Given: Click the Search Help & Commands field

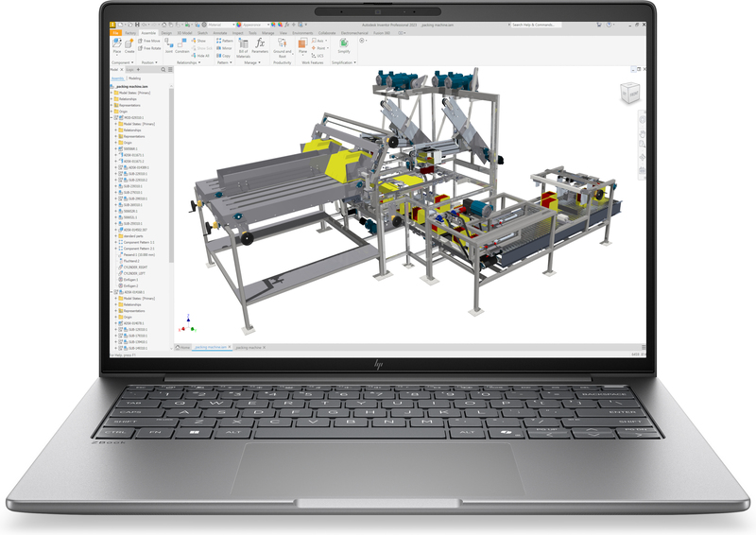Looking at the screenshot, I should (x=535, y=25).
